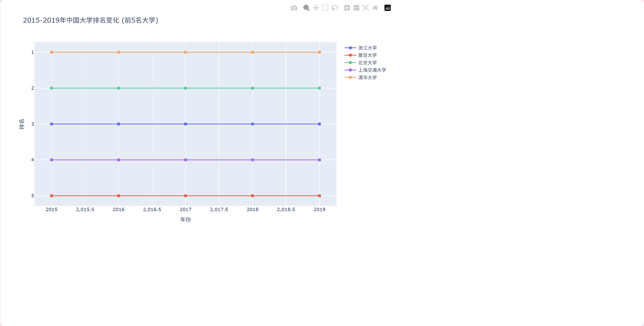Viewport: 644px width, 326px height.
Task: Choose the Lasso Select tool
Action: pos(335,8)
